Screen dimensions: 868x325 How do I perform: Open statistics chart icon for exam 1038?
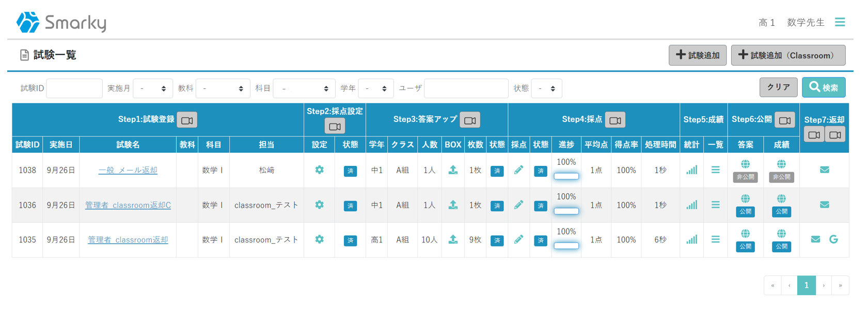[691, 170]
